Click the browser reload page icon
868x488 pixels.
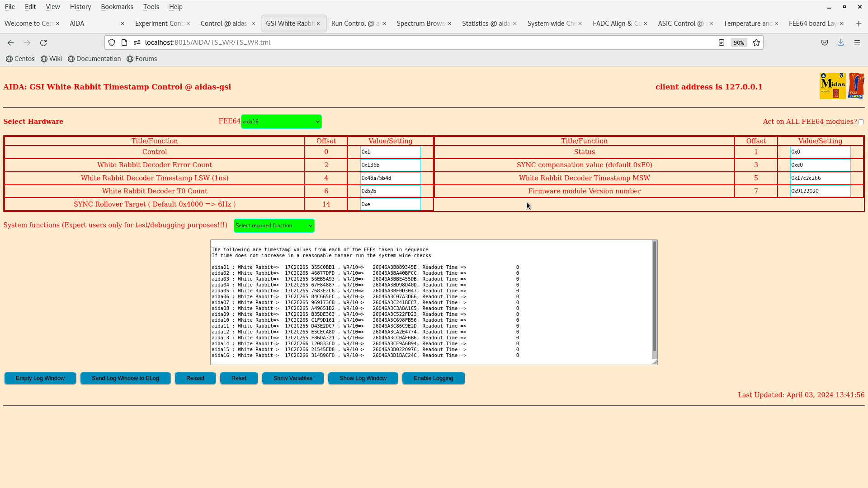tap(43, 42)
